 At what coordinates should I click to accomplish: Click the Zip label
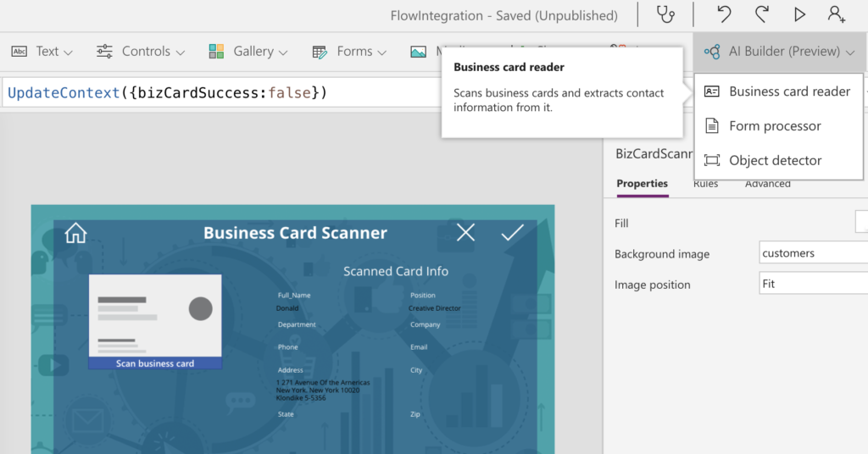tap(415, 414)
